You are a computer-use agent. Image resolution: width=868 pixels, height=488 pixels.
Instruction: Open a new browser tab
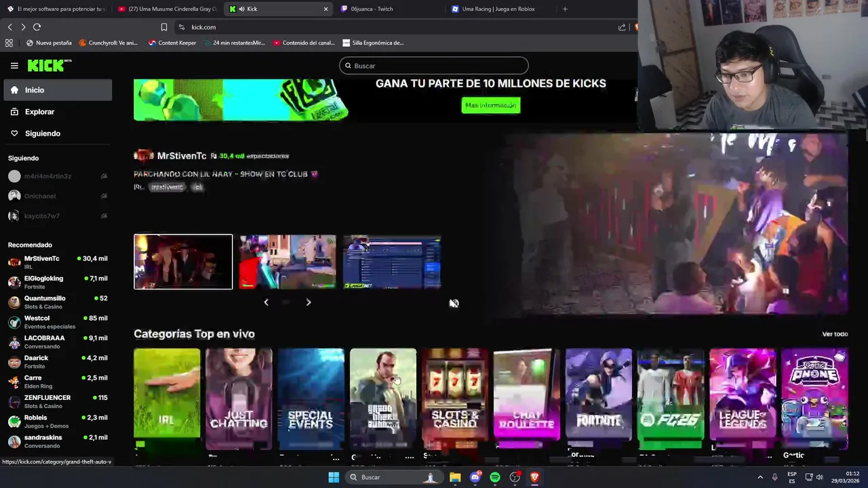[x=565, y=9]
